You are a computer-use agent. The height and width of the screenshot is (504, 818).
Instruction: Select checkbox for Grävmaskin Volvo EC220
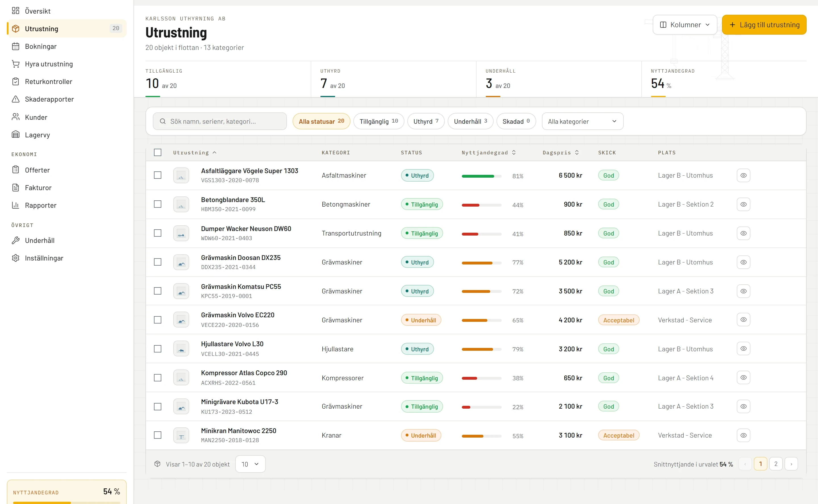pos(157,320)
